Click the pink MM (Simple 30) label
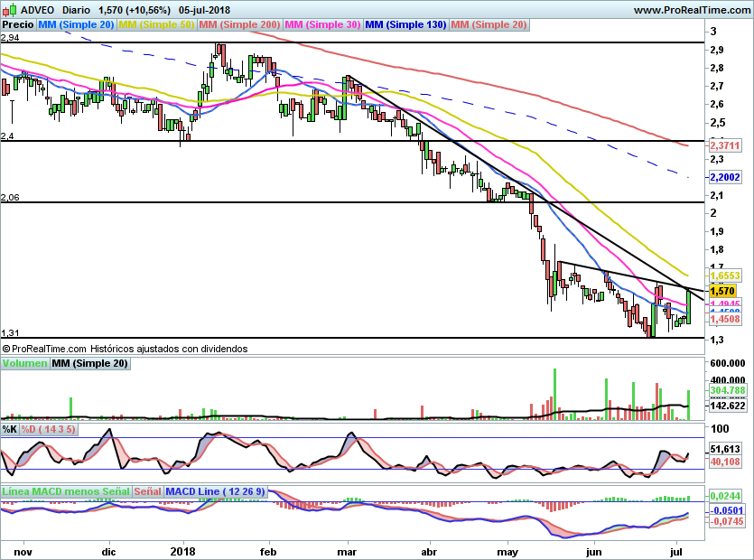This screenshot has width=754, height=560. [322, 24]
